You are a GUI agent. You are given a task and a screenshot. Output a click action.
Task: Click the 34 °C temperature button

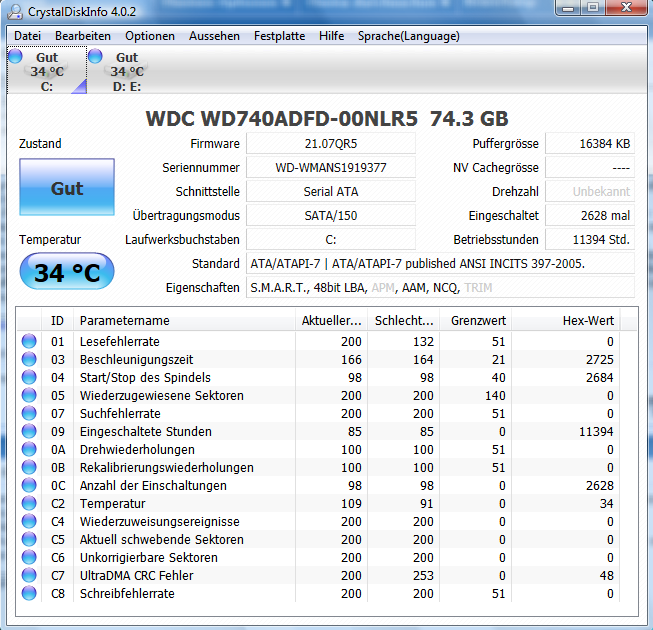tap(67, 271)
